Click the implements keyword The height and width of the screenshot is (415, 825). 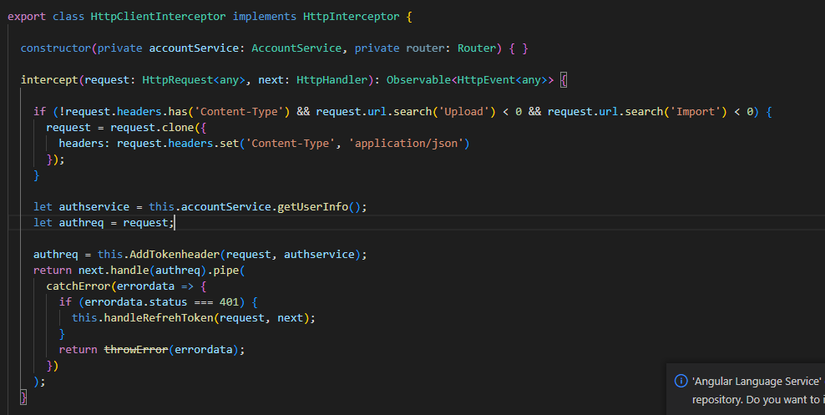point(265,16)
